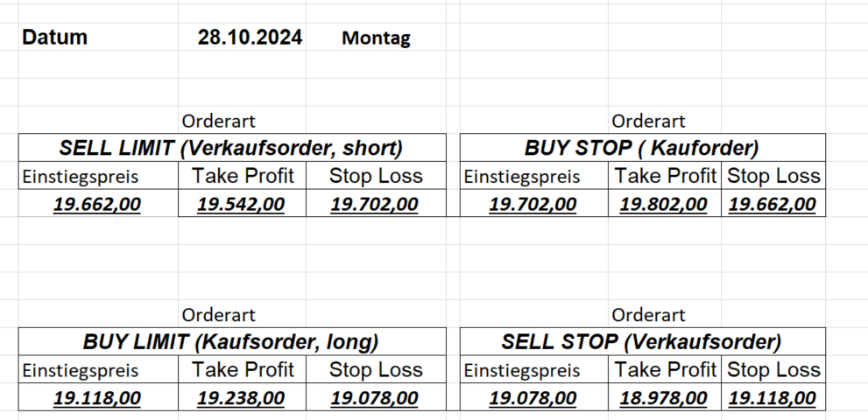Click BUY LIMIT entry price 19.118,00
The width and height of the screenshot is (868, 420).
pyautogui.click(x=97, y=399)
